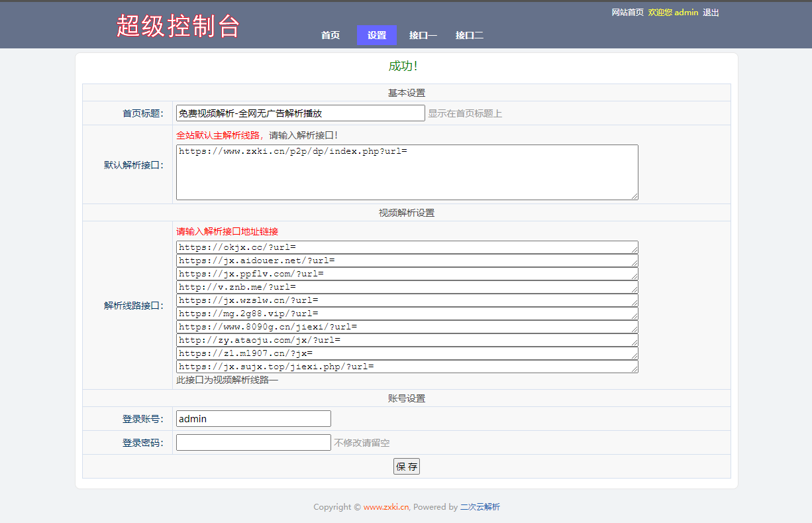Click inside the 首页标题 title input field
The height and width of the screenshot is (523, 812).
click(x=298, y=113)
